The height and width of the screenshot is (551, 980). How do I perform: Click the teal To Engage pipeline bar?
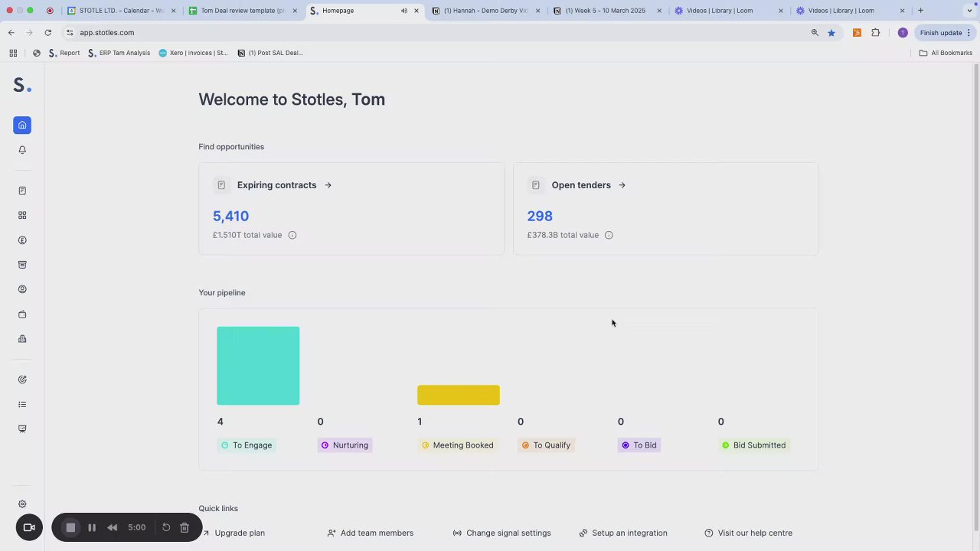click(x=258, y=366)
